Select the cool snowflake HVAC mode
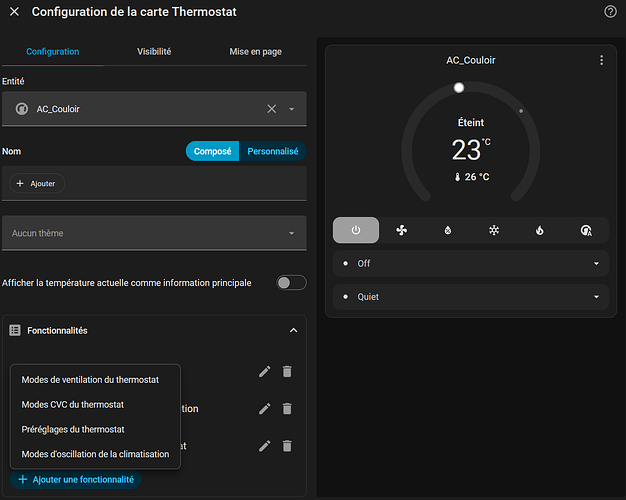 [494, 230]
